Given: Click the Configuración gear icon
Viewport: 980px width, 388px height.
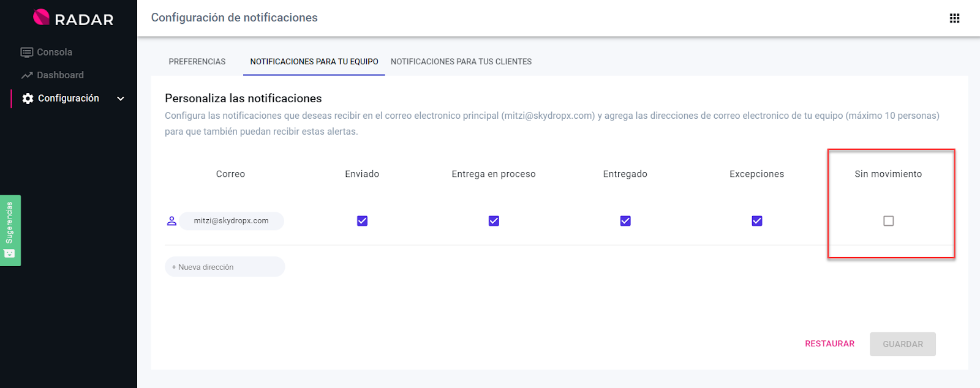Looking at the screenshot, I should click(28, 99).
